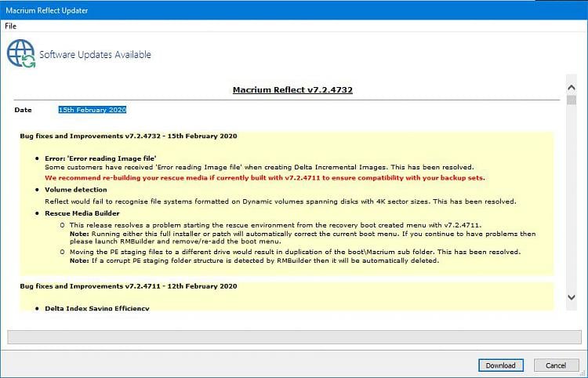Click the vertical scrollbar thumb

(x=572, y=100)
